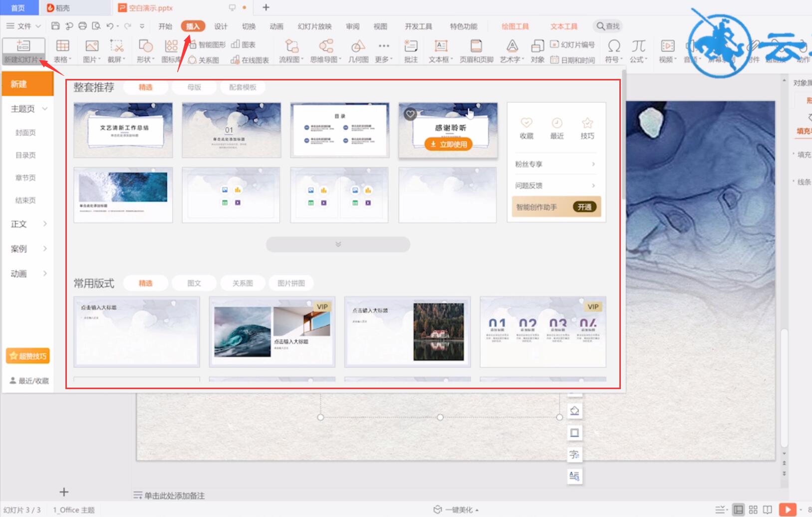Click the orange 新建 button

point(28,84)
